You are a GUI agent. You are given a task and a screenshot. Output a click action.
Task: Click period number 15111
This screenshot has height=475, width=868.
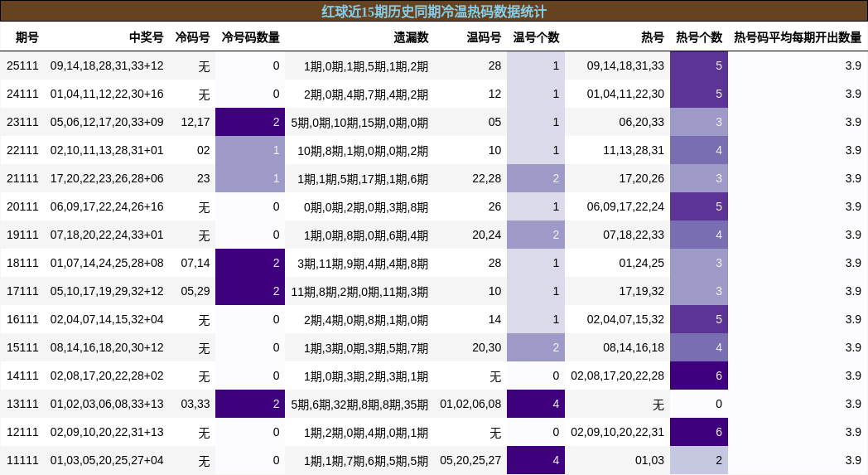(x=22, y=347)
